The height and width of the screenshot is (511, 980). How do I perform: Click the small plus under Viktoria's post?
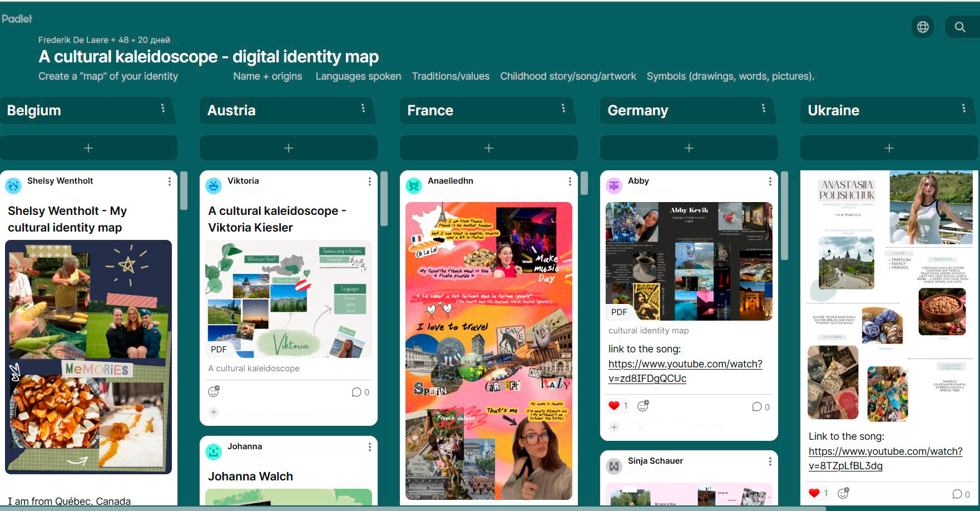point(214,412)
